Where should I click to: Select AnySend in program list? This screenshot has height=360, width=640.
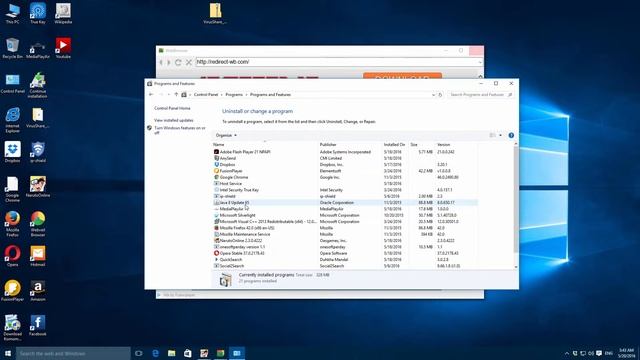pos(344,158)
